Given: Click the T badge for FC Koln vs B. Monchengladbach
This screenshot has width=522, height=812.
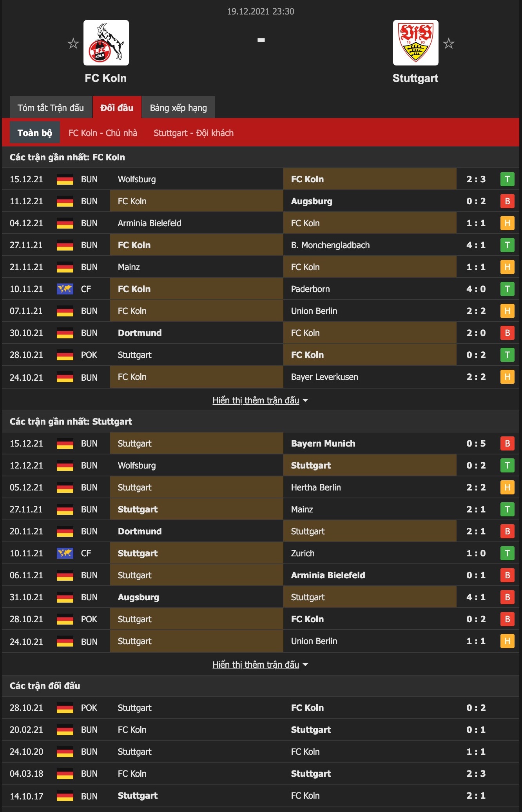Looking at the screenshot, I should click(507, 245).
